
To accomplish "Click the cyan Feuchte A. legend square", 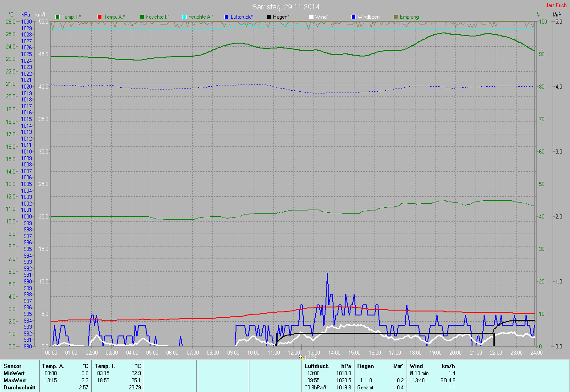I will click(184, 17).
